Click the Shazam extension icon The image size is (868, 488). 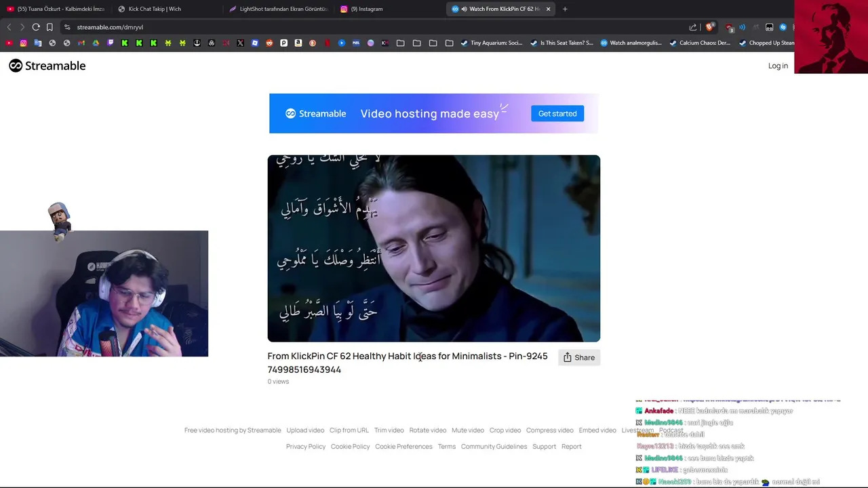[x=783, y=27]
